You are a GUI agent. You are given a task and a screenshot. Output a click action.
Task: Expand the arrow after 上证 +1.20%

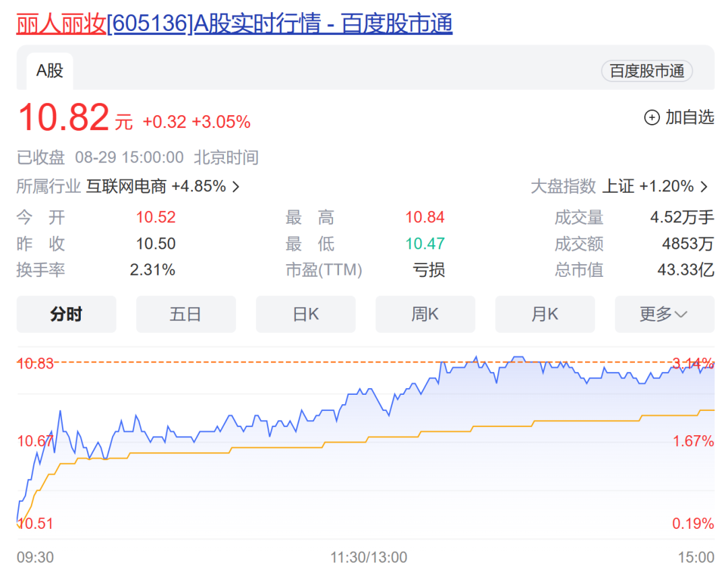click(x=704, y=187)
